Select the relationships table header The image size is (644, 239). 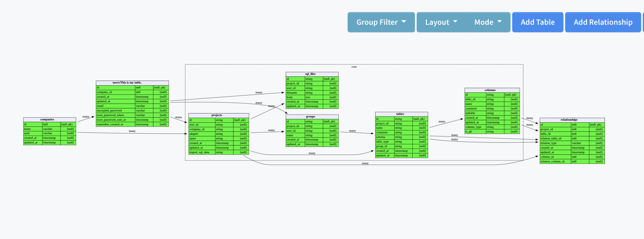pyautogui.click(x=572, y=120)
